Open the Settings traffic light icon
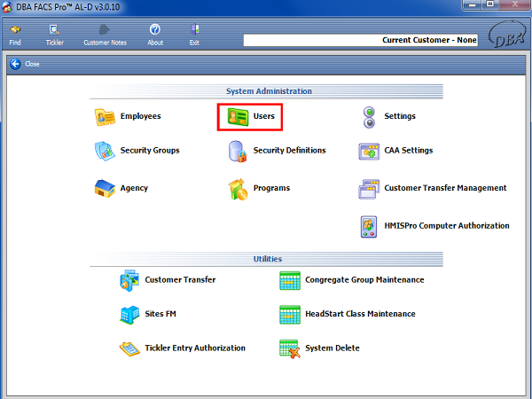532x399 pixels. coord(369,117)
